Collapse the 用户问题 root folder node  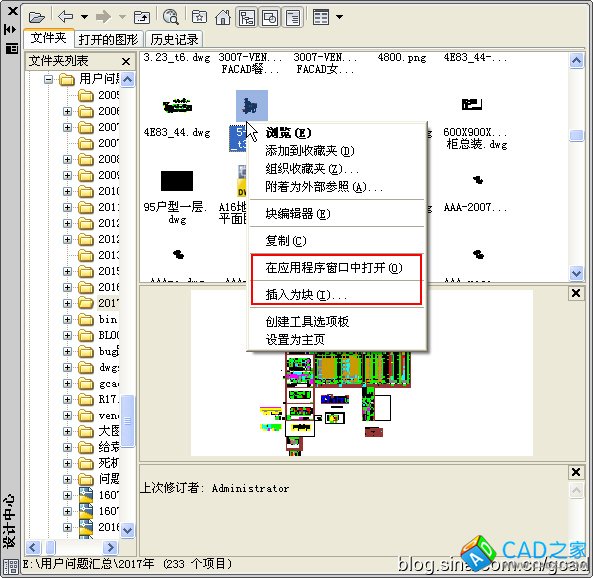tap(48, 79)
